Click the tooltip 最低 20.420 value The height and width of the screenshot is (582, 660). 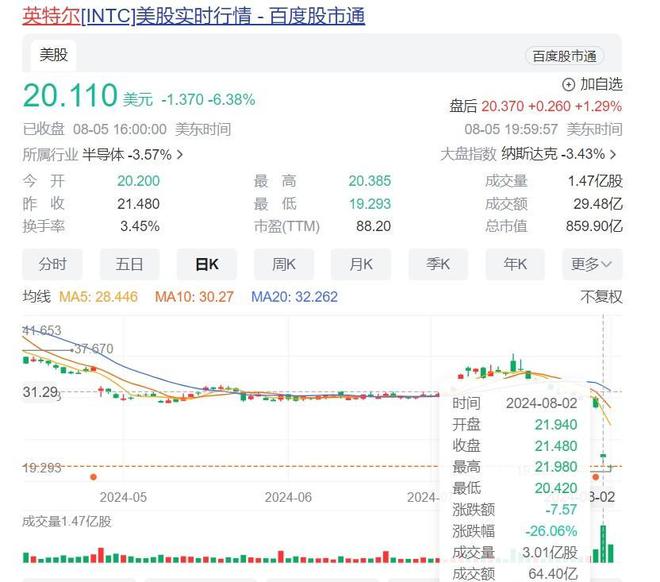click(556, 488)
